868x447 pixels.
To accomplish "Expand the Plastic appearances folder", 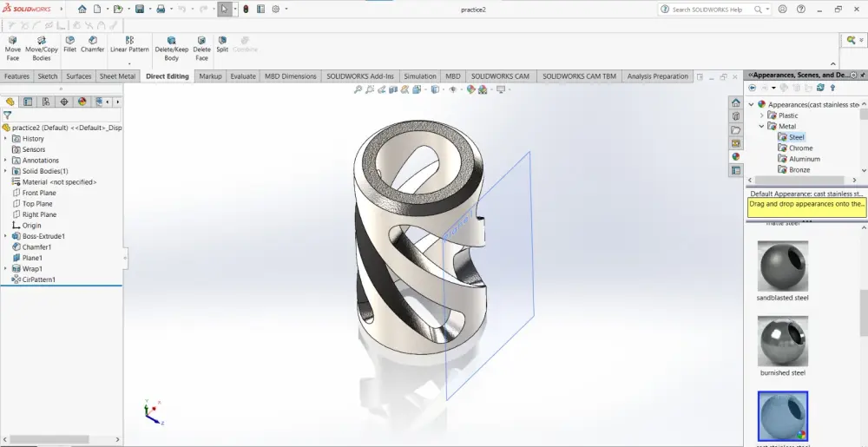I will [762, 115].
